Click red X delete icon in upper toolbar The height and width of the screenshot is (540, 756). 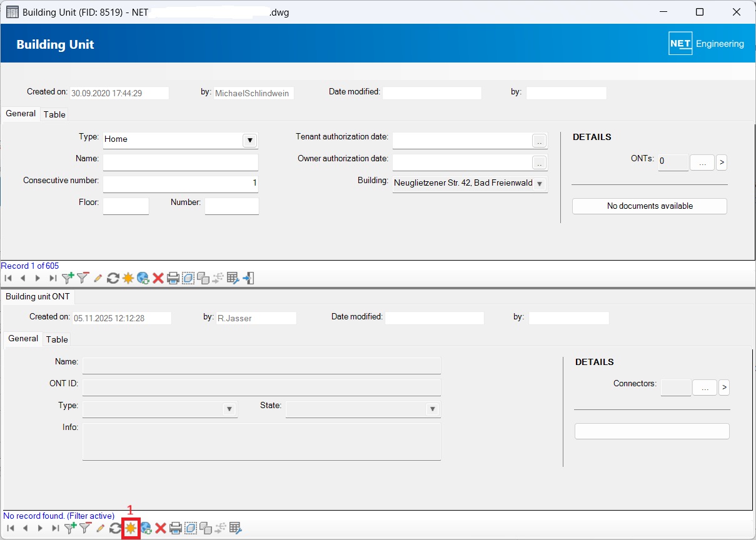[x=158, y=278]
